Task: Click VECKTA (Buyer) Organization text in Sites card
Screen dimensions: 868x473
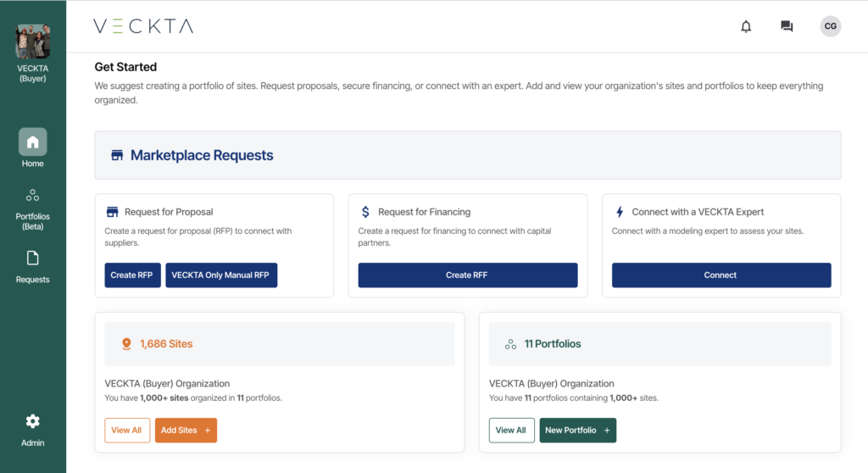Action: [167, 383]
